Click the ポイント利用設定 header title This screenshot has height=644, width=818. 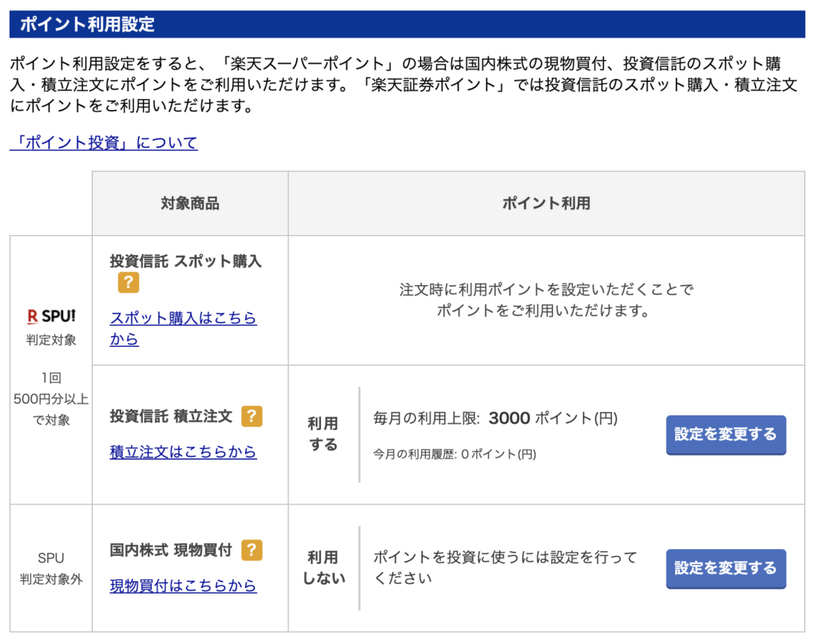point(87,24)
